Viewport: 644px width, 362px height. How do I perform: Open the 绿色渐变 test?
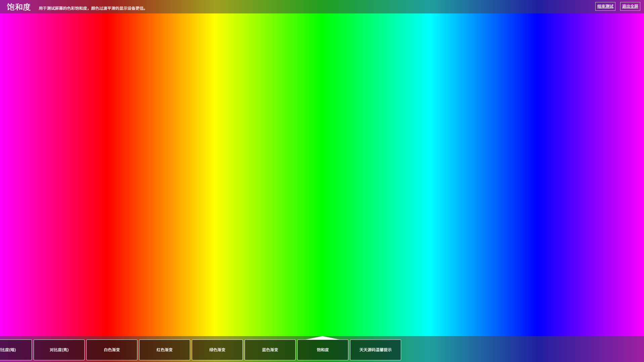point(217,350)
